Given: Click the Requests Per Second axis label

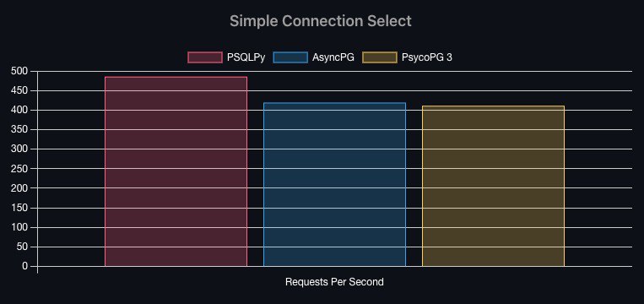Looking at the screenshot, I should pos(334,282).
